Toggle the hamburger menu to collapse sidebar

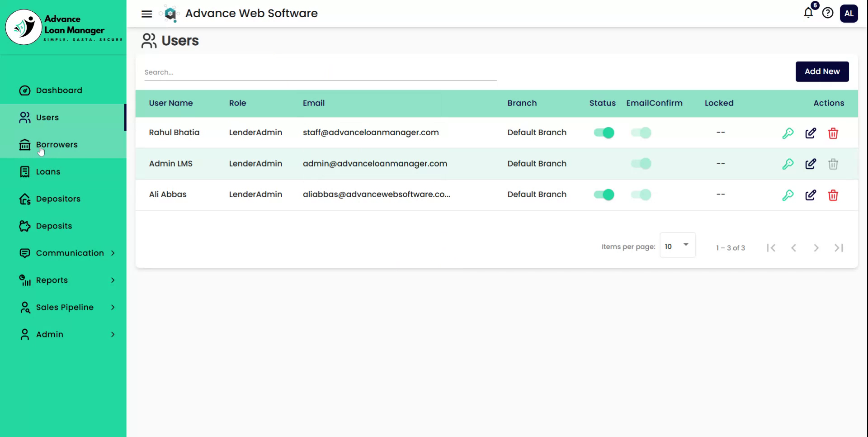click(x=146, y=14)
